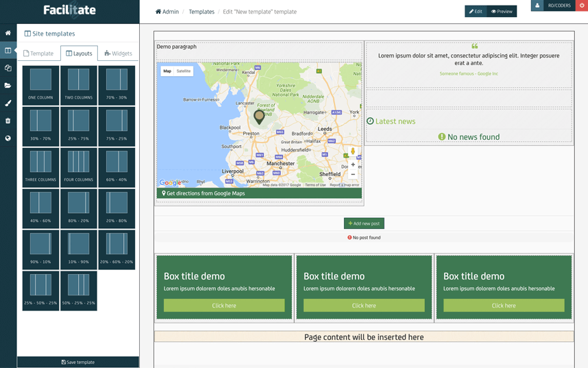
Task: Click the Save template button
Action: click(x=78, y=362)
